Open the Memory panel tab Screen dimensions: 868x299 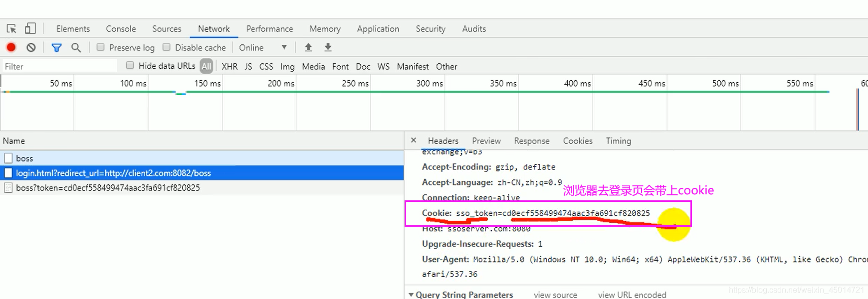[325, 28]
